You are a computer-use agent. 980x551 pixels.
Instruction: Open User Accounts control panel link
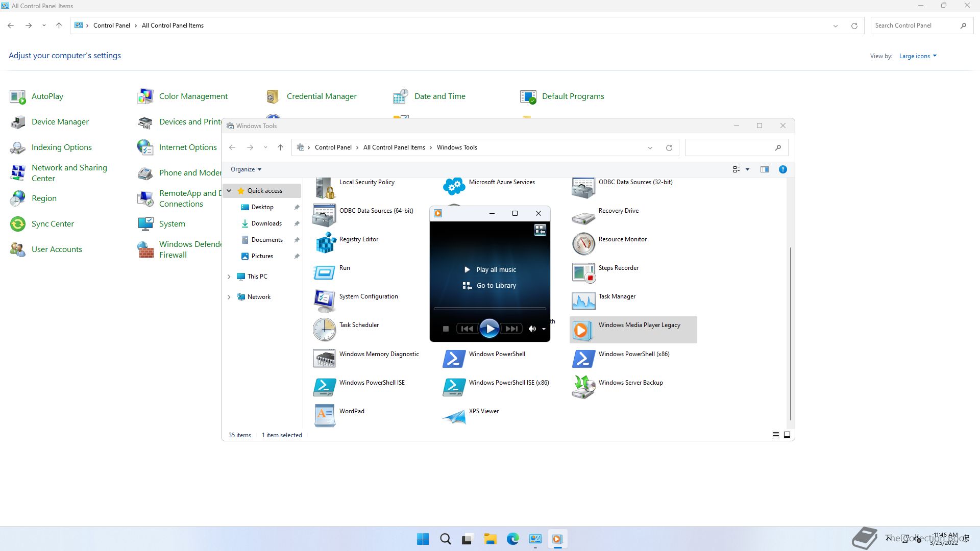57,249
